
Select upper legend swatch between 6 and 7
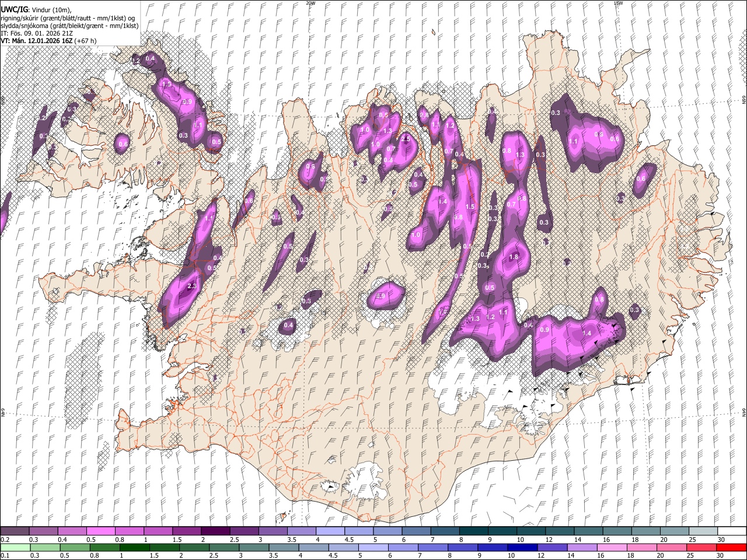(x=416, y=531)
